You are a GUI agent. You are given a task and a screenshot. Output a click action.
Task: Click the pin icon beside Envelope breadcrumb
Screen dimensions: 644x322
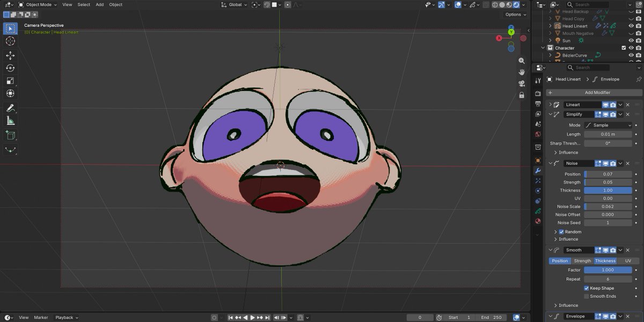pyautogui.click(x=638, y=79)
